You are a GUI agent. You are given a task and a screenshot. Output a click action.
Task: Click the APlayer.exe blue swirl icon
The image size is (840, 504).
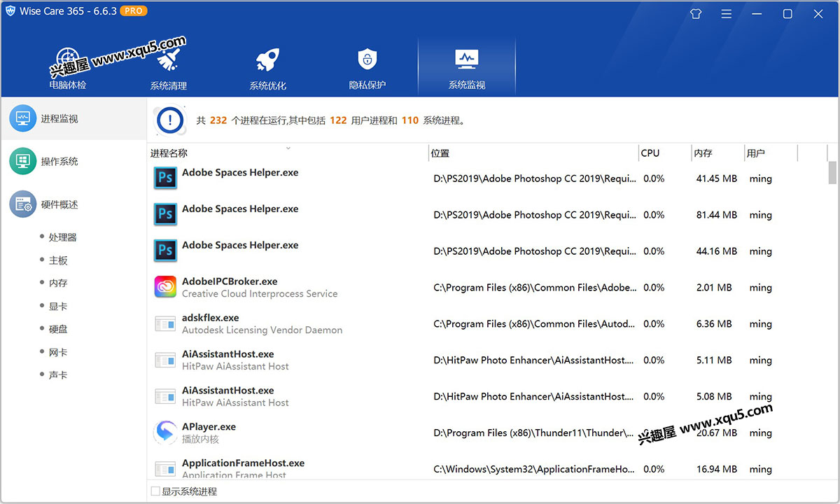(165, 433)
